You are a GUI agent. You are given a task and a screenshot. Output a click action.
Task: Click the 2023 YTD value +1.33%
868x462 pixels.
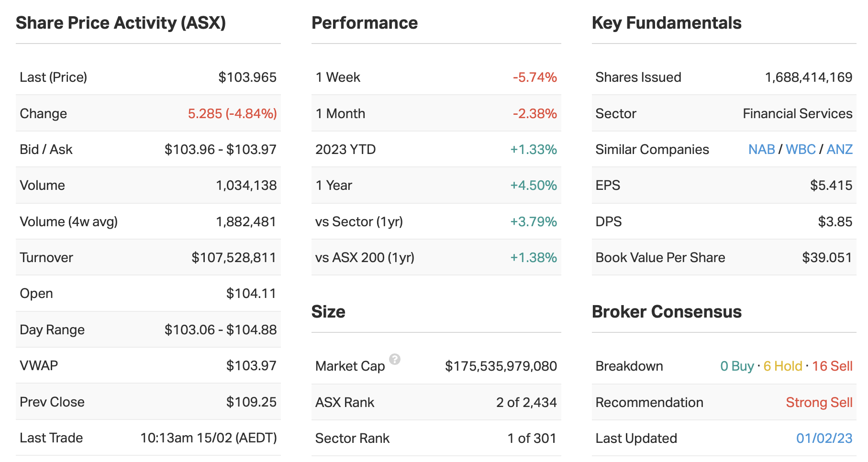(533, 149)
